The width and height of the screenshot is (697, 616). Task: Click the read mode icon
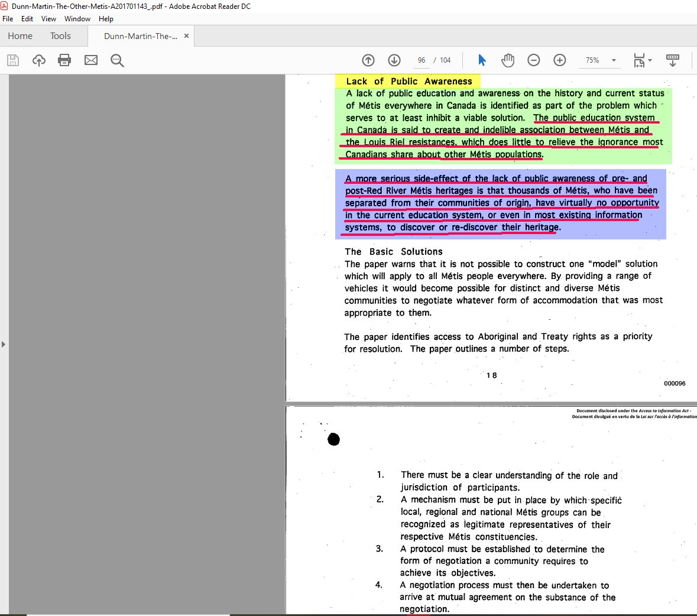coord(673,60)
